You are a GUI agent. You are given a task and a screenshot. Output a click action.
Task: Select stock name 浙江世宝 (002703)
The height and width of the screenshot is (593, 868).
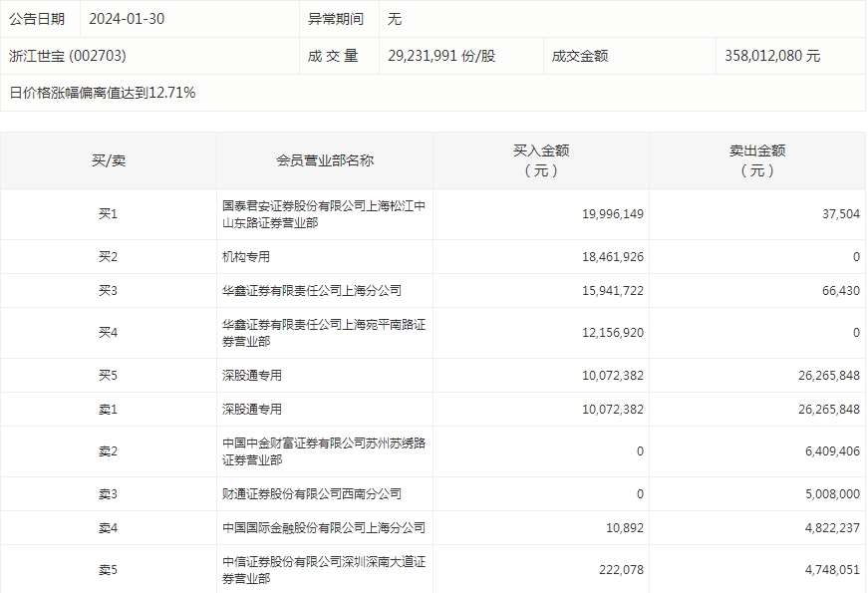pyautogui.click(x=68, y=56)
